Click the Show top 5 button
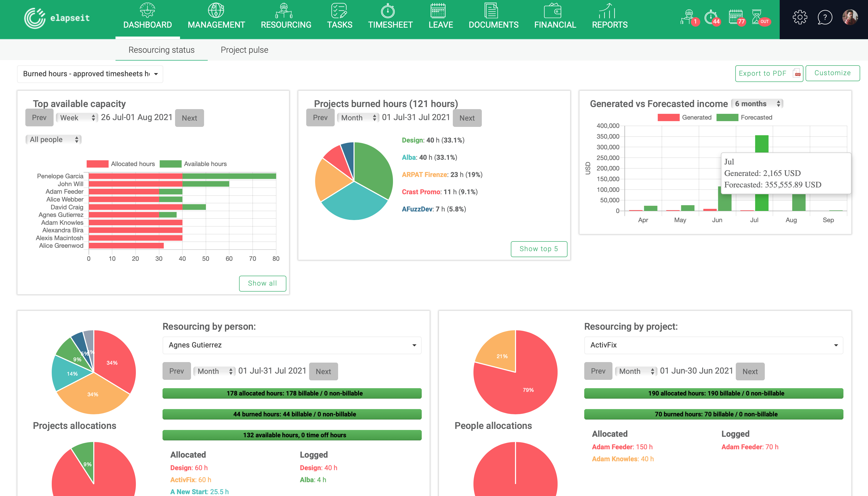This screenshot has width=868, height=496. click(x=539, y=249)
